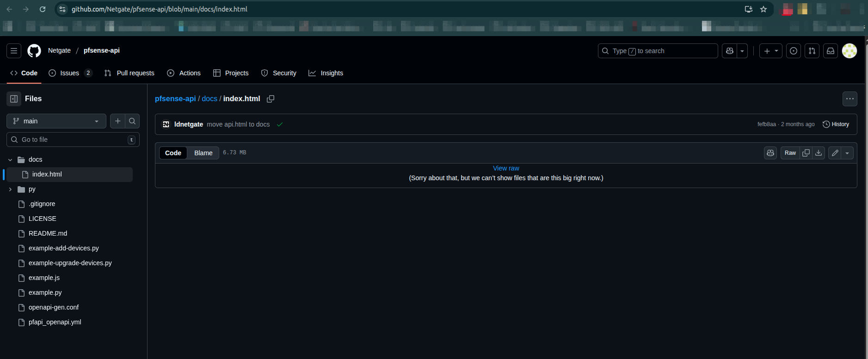Open example-upgrade-devices.py in the file tree
The height and width of the screenshot is (359, 868).
(70, 263)
